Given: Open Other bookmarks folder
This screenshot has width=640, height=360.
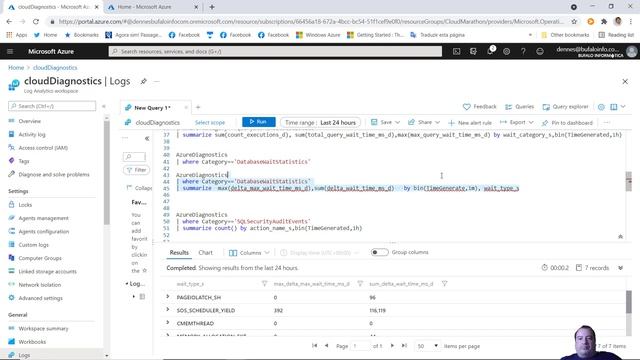Looking at the screenshot, I should 565,35.
